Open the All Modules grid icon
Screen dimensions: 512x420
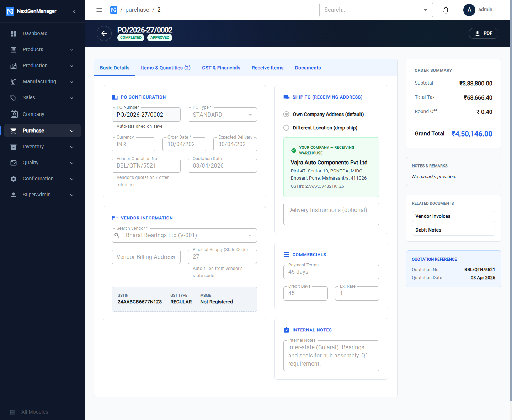click(12, 412)
